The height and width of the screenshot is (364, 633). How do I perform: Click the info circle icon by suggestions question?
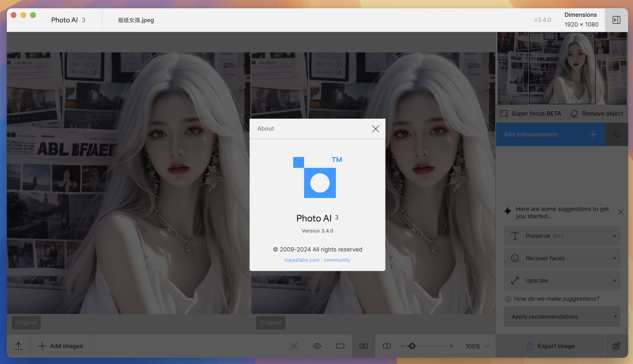[x=508, y=299]
